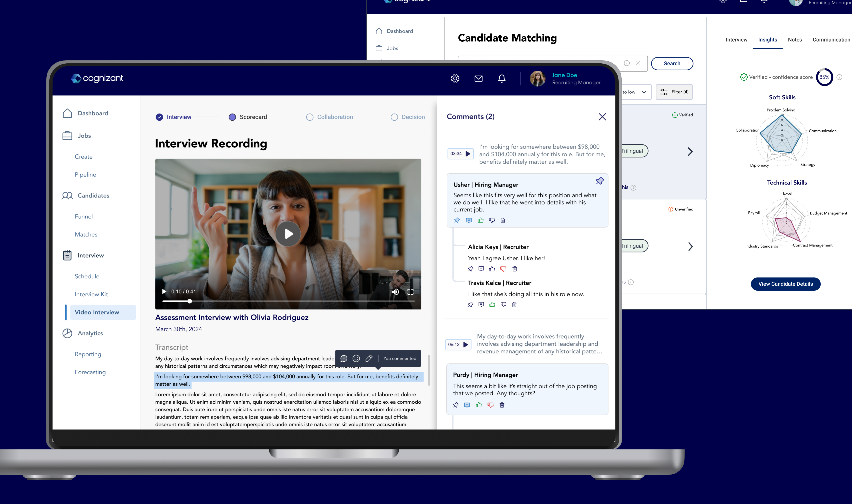
Task: Click the video progress slider handle
Action: 190,301
